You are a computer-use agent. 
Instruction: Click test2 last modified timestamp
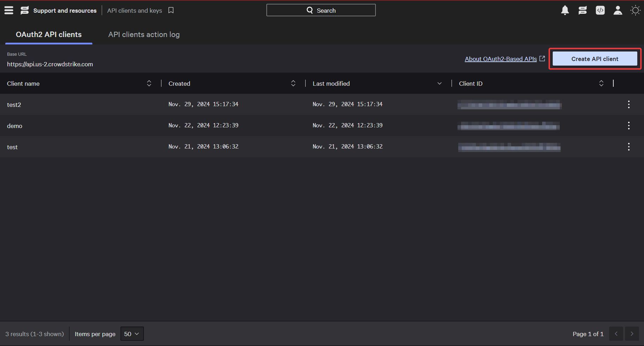tap(348, 104)
